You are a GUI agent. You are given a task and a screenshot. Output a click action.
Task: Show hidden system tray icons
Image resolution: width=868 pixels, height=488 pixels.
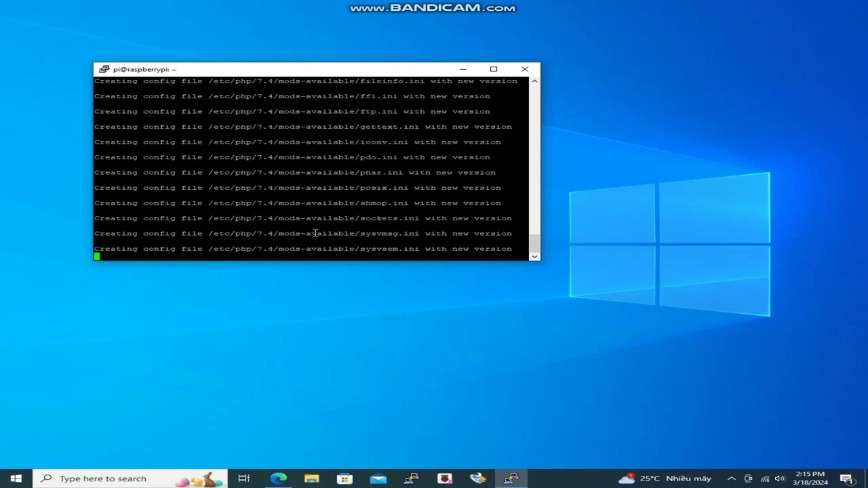732,479
